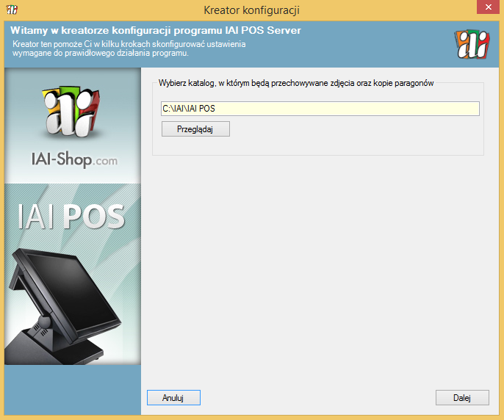
Task: Focus the C:\IAI\IAI POS directory path field
Action: (320, 109)
